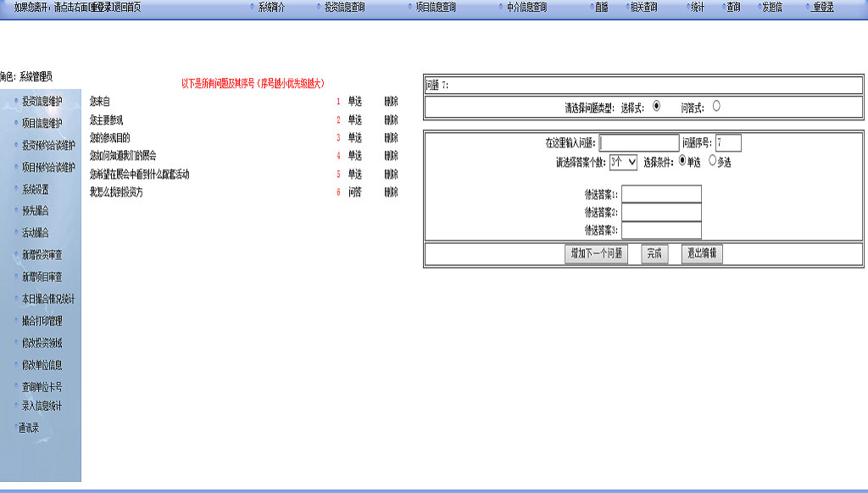Screen dimensions: 868x493
Task: Select the 选择式 question type radio button
Action: coord(656,106)
